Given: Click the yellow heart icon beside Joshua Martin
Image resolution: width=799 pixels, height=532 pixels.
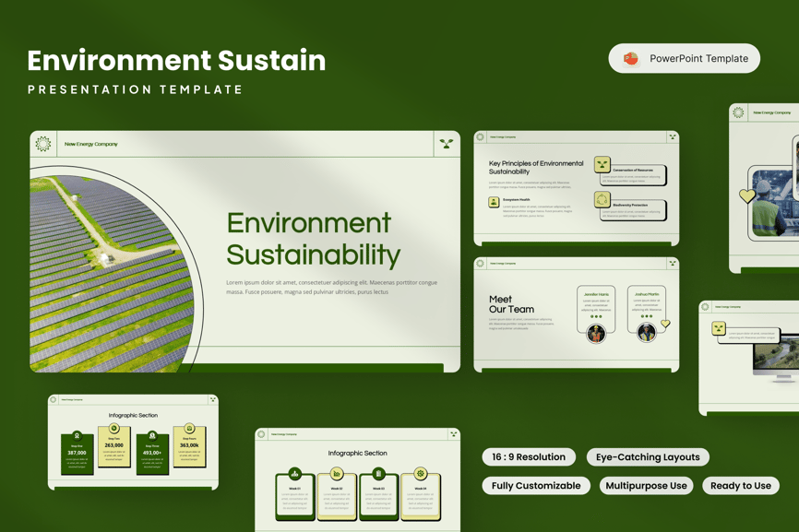Looking at the screenshot, I should (665, 324).
